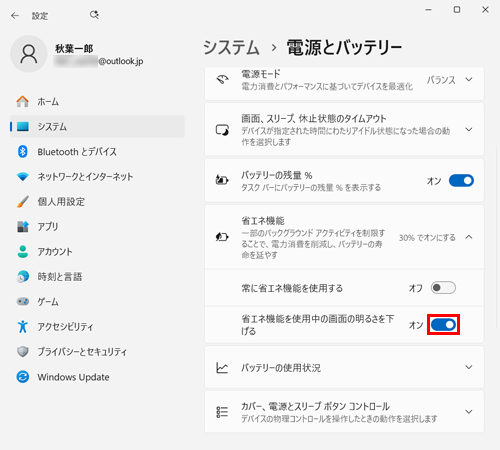The height and width of the screenshot is (450, 500).
Task: Click the オフ label beside 常に省エネ機能を使用する
Action: coord(416,288)
